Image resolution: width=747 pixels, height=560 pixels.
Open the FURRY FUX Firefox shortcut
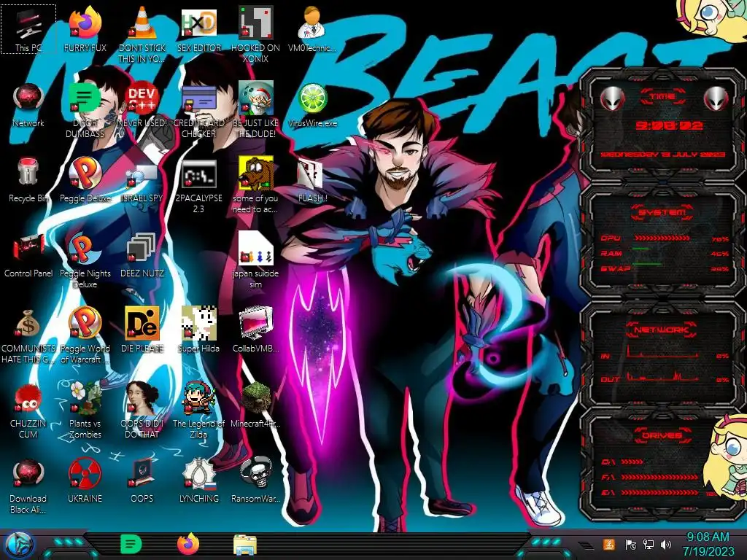85,28
